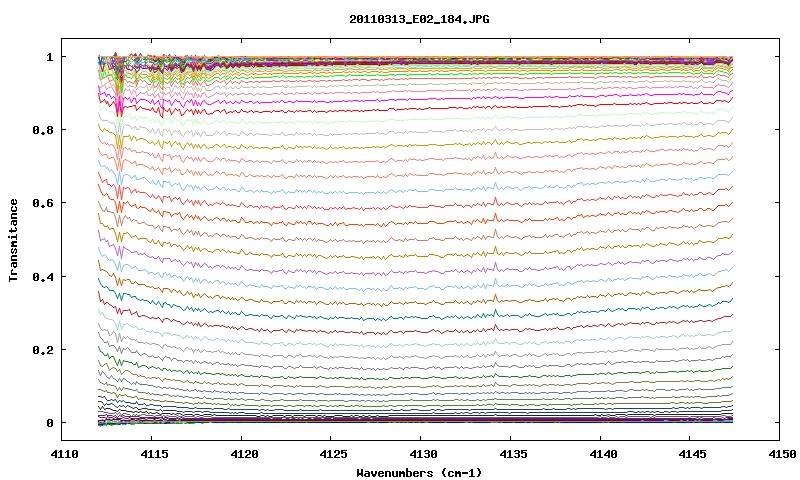
Task: Click the x-axis tick label 4125
Action: (333, 454)
